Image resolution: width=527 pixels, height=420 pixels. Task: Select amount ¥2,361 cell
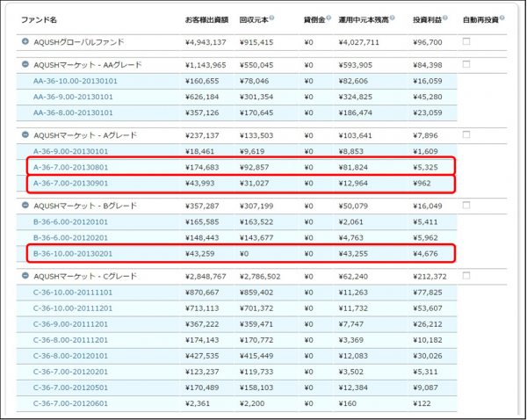pos(198,403)
